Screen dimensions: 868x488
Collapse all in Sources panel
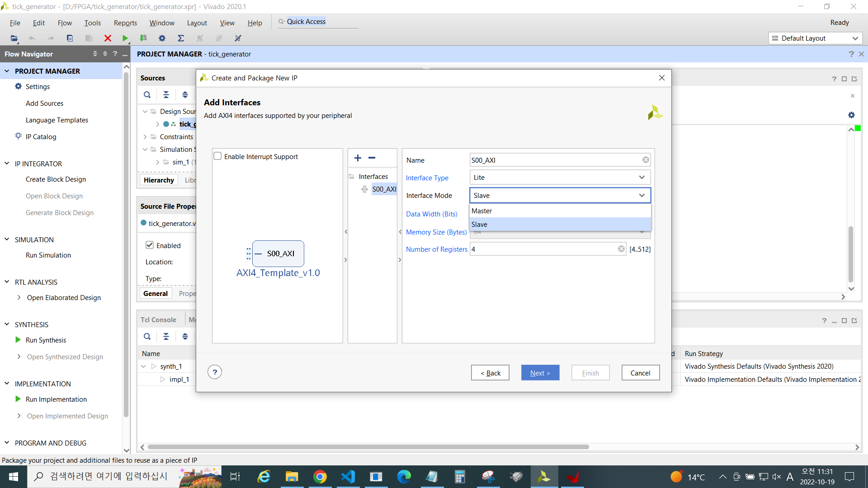166,95
